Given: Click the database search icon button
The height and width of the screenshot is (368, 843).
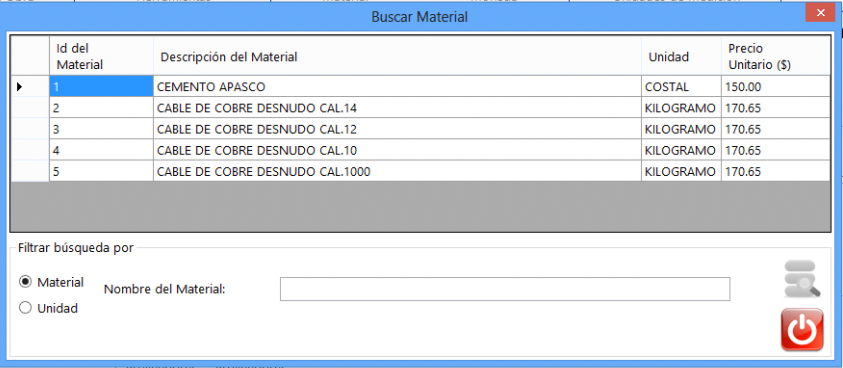Looking at the screenshot, I should pyautogui.click(x=802, y=279).
